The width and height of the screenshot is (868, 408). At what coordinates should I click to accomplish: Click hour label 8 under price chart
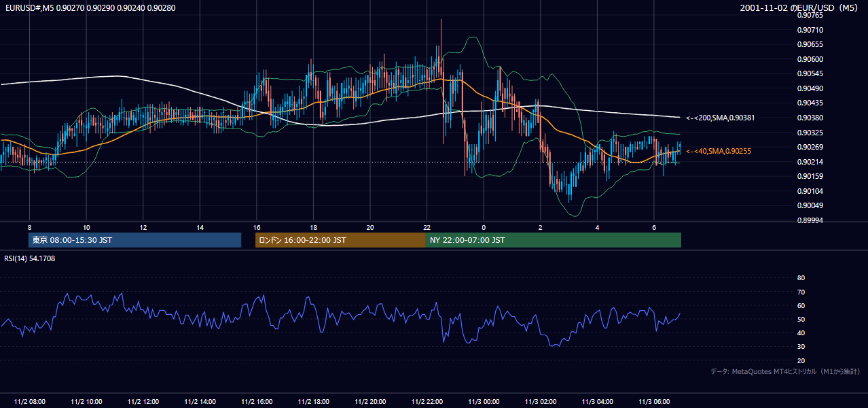29,227
